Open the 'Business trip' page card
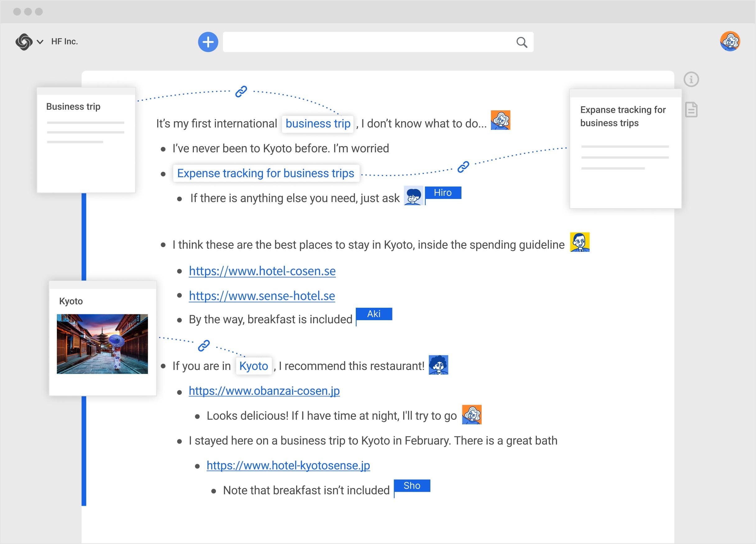The width and height of the screenshot is (756, 544). (x=86, y=140)
